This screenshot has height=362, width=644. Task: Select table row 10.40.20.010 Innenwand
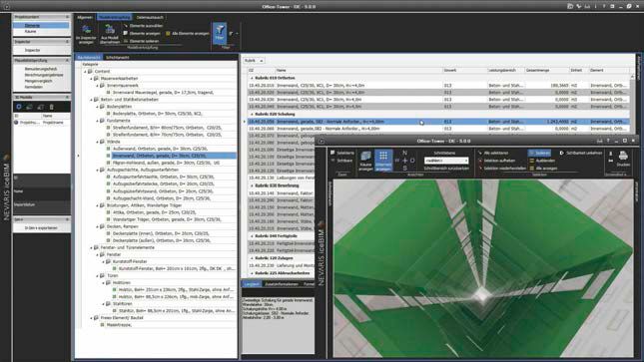coord(438,86)
